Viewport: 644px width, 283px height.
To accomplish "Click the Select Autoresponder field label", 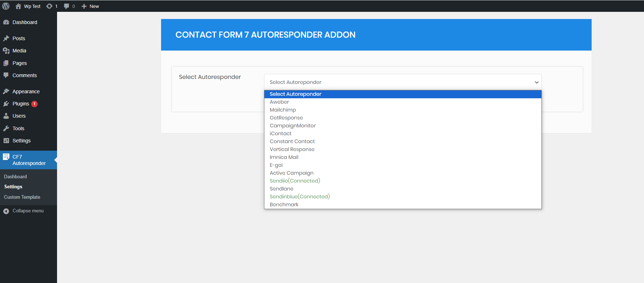I will tap(210, 77).
